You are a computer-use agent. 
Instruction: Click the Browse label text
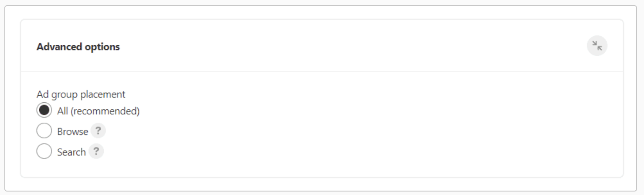[72, 131]
